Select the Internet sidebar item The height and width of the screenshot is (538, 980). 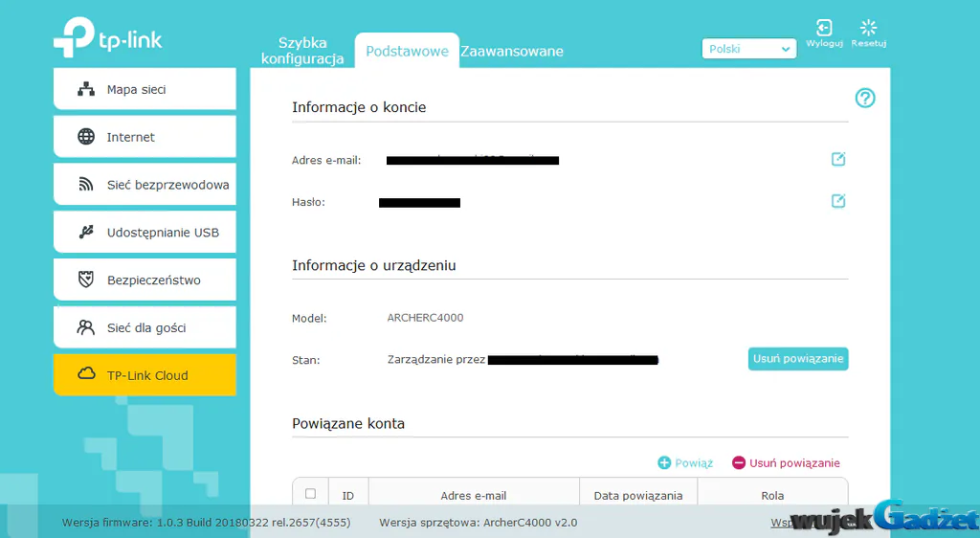pyautogui.click(x=145, y=137)
